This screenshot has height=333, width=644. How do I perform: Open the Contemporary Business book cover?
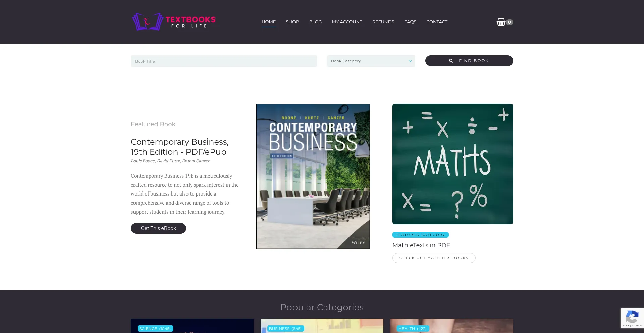313,176
